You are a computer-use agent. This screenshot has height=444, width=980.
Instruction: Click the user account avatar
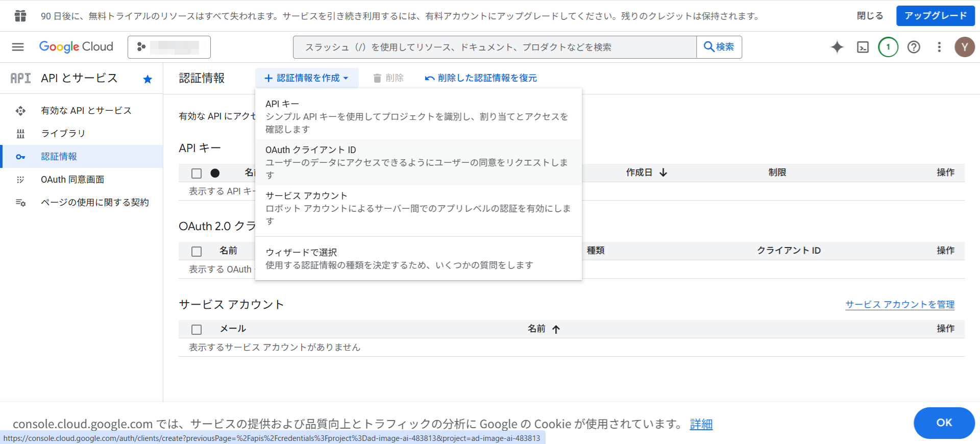(x=964, y=47)
